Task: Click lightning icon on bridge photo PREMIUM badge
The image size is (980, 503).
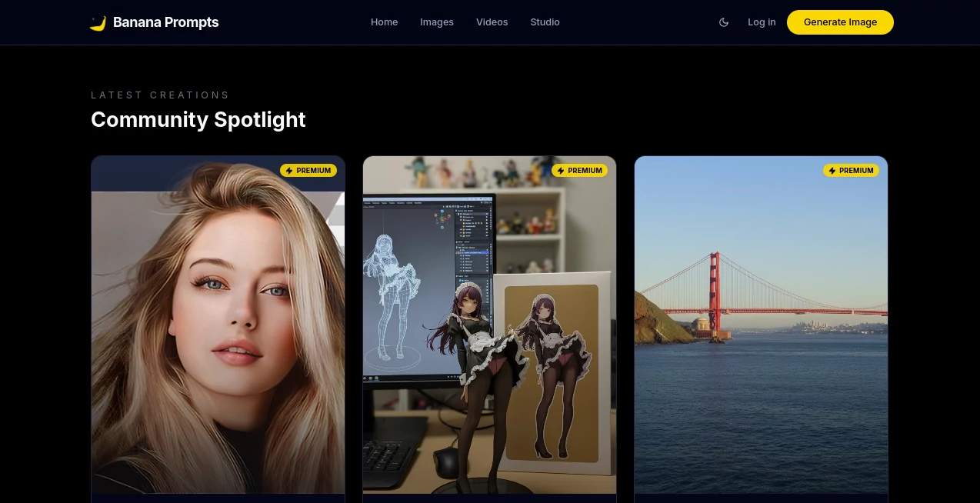Action: coord(833,171)
